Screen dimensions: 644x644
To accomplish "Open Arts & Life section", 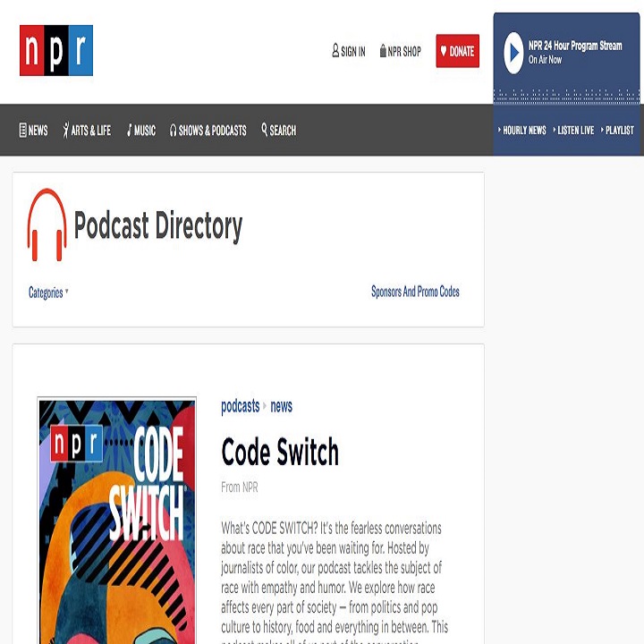I will tap(87, 131).
